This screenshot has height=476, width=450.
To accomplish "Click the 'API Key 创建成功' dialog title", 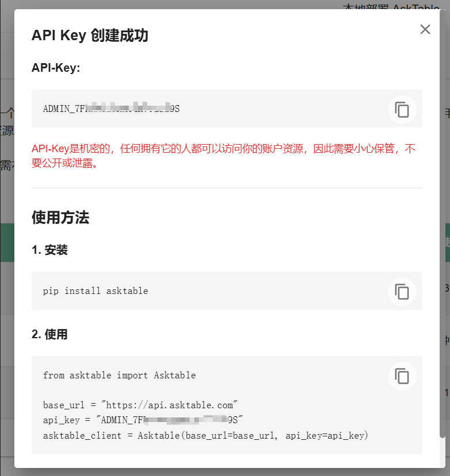I will coord(90,35).
